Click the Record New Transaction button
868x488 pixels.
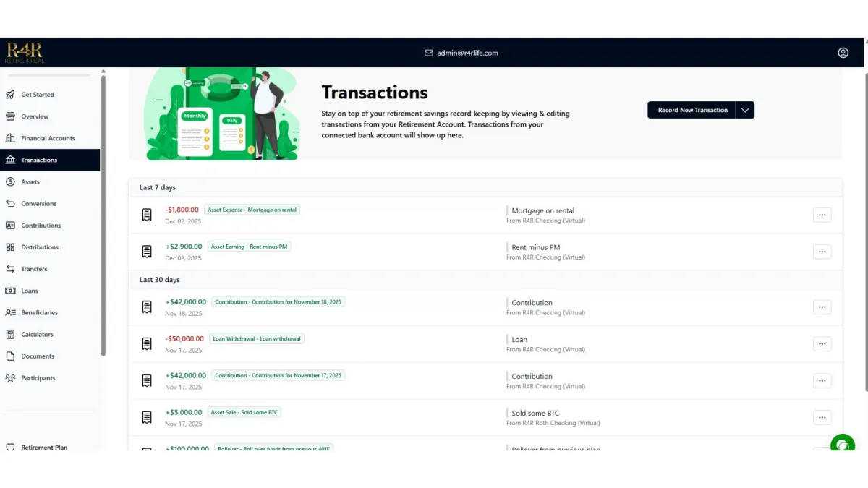click(692, 110)
